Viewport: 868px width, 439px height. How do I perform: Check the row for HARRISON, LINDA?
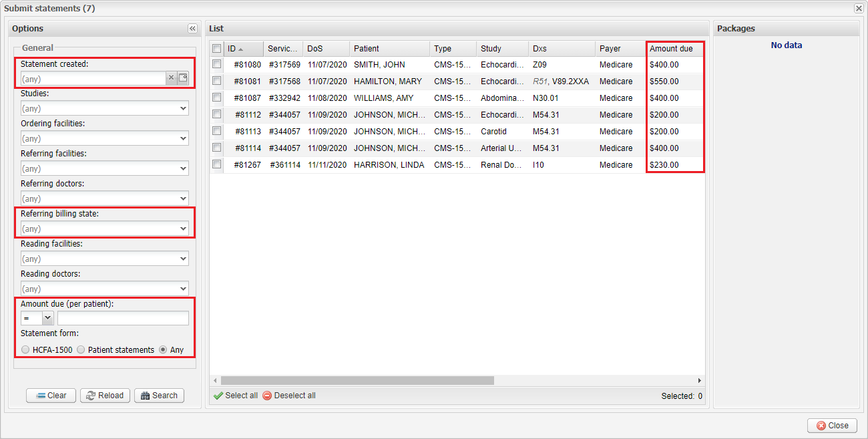point(216,164)
